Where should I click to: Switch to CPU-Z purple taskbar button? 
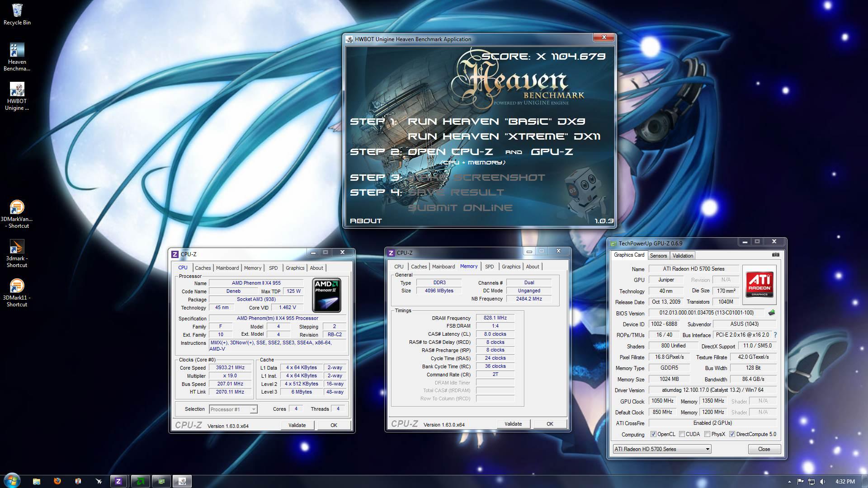tap(118, 481)
